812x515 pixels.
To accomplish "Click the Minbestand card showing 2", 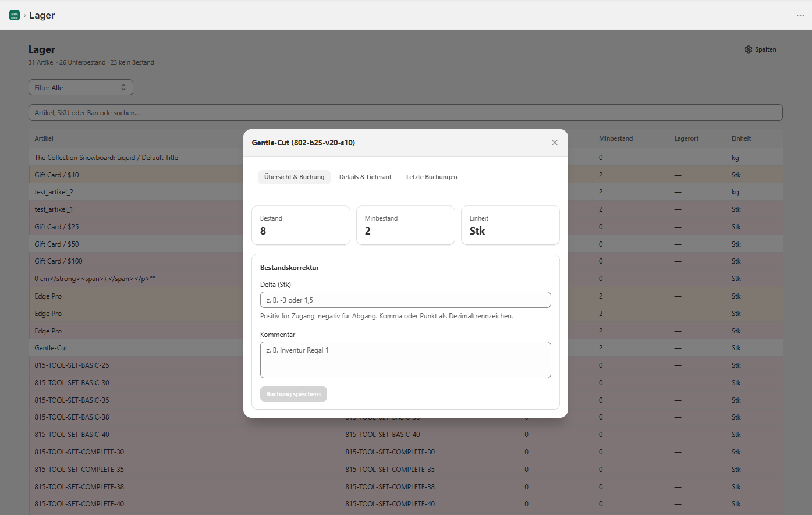I will (406, 225).
